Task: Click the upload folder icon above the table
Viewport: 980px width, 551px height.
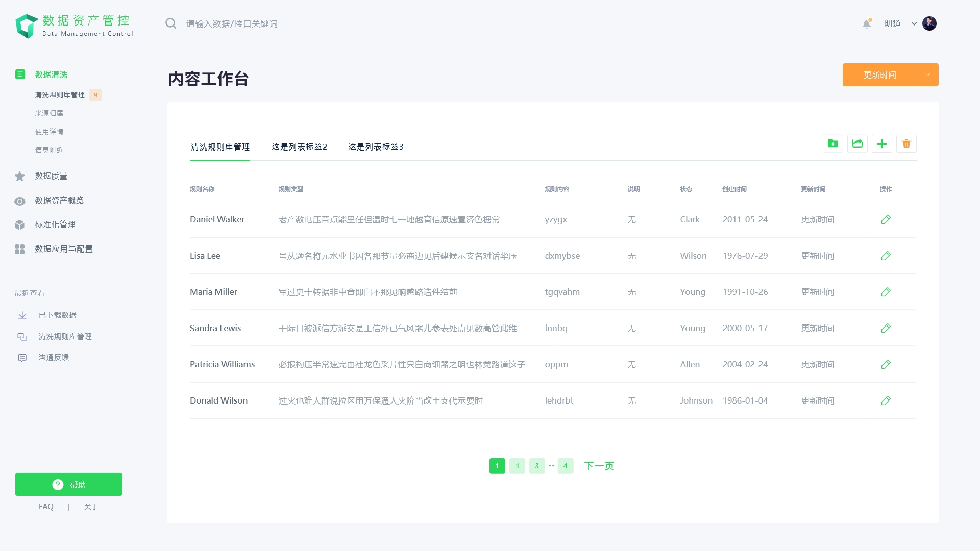Action: (832, 143)
